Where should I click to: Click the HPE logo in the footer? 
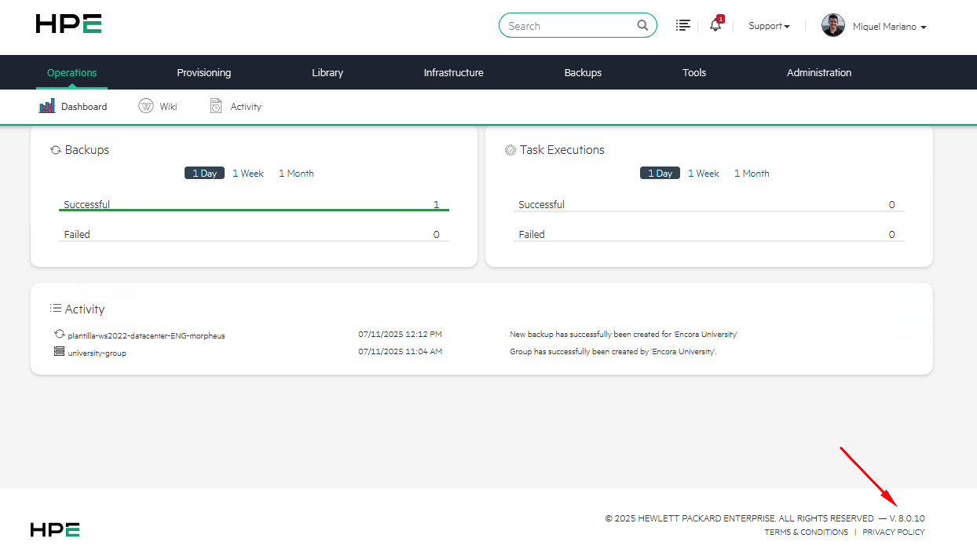click(x=55, y=530)
